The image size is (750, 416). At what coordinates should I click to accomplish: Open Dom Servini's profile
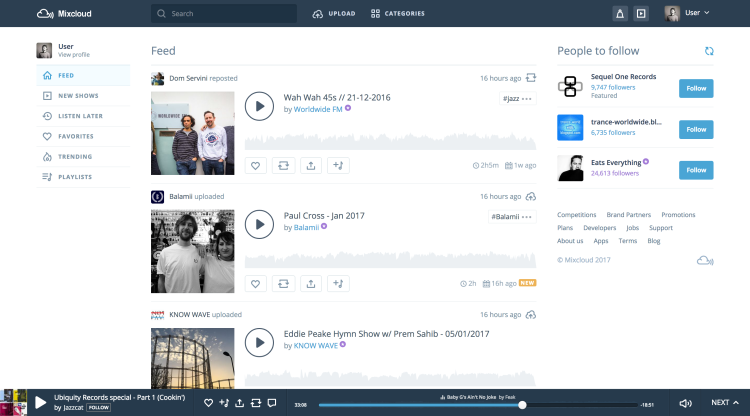(188, 78)
